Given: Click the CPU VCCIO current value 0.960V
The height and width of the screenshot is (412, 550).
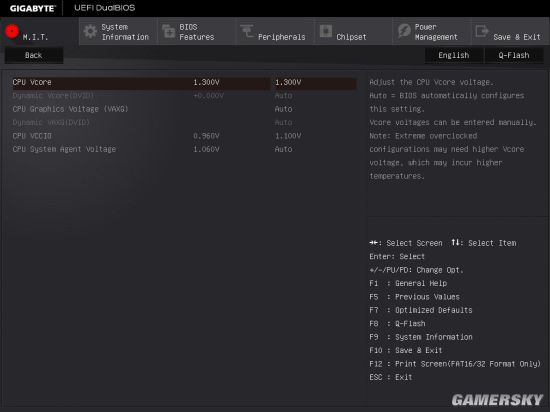Looking at the screenshot, I should pos(206,136).
